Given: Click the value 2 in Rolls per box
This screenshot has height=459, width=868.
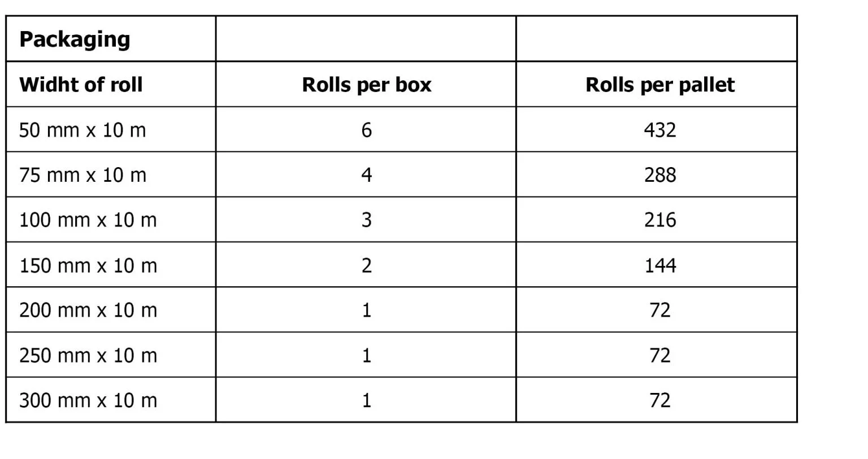Looking at the screenshot, I should [x=366, y=265].
